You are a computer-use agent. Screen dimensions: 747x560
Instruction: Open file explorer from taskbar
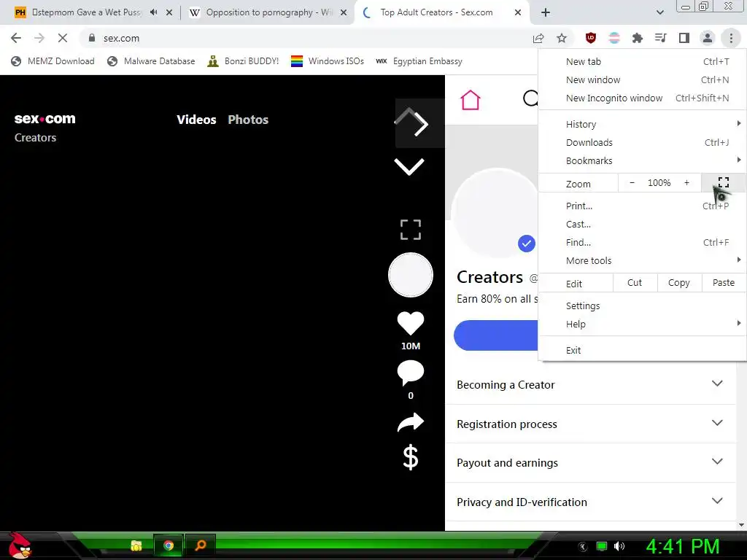[136, 545]
